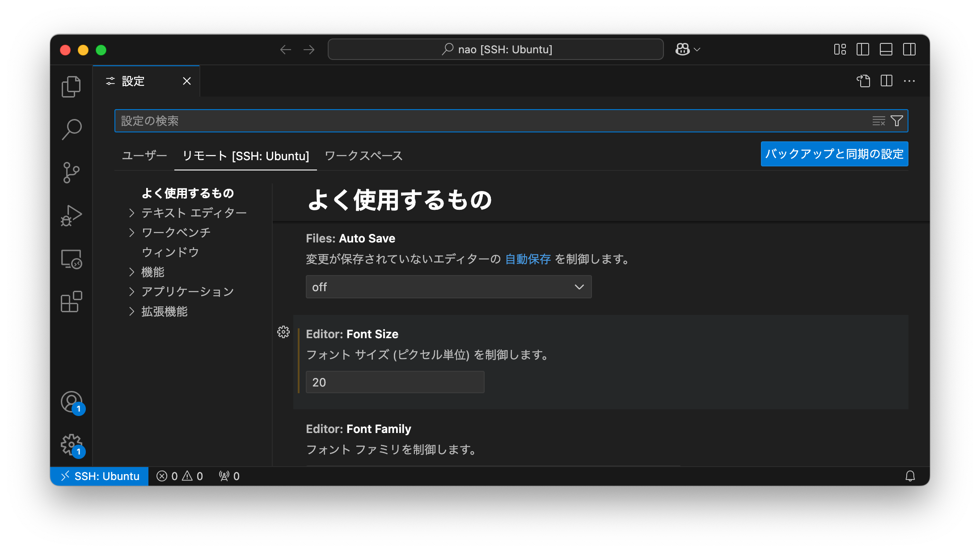Viewport: 980px width, 552px height.
Task: Select the 設定 editor tab
Action: click(x=146, y=81)
